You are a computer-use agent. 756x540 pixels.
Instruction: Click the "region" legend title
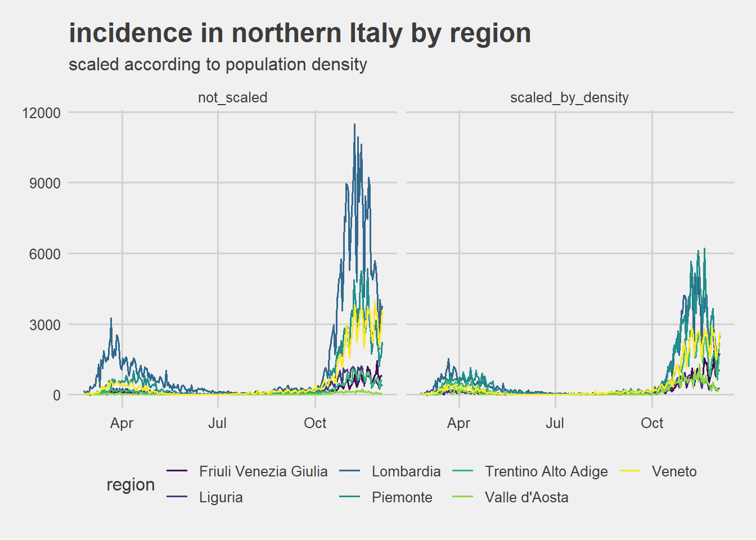(130, 484)
